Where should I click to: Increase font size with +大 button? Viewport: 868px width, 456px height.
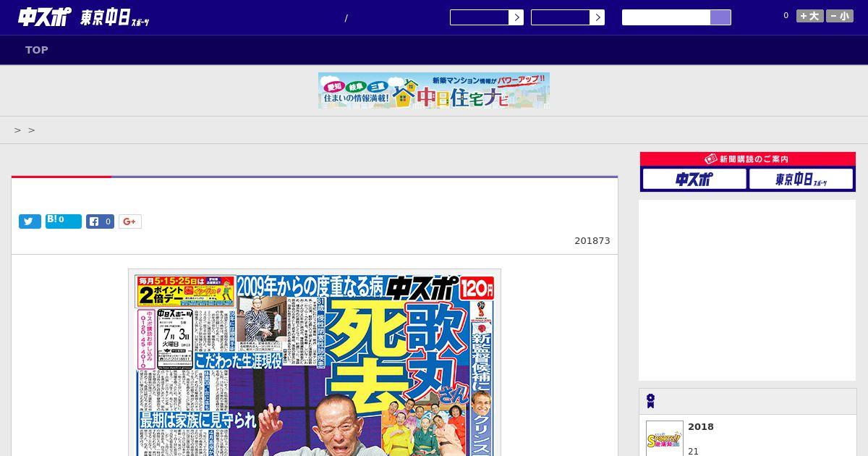pos(810,16)
